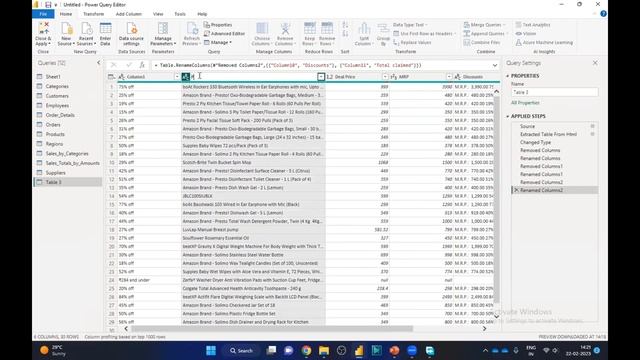Open the Deal Price column filter dropdown

385,77
